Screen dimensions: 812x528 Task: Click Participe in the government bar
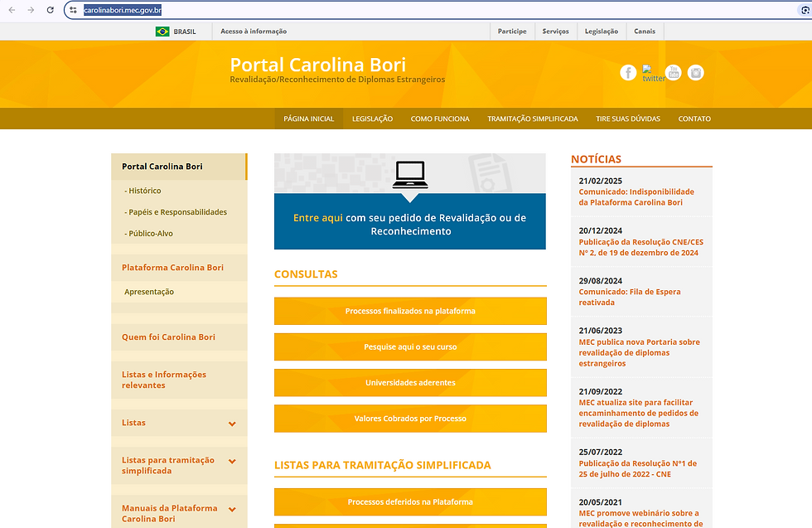click(512, 31)
